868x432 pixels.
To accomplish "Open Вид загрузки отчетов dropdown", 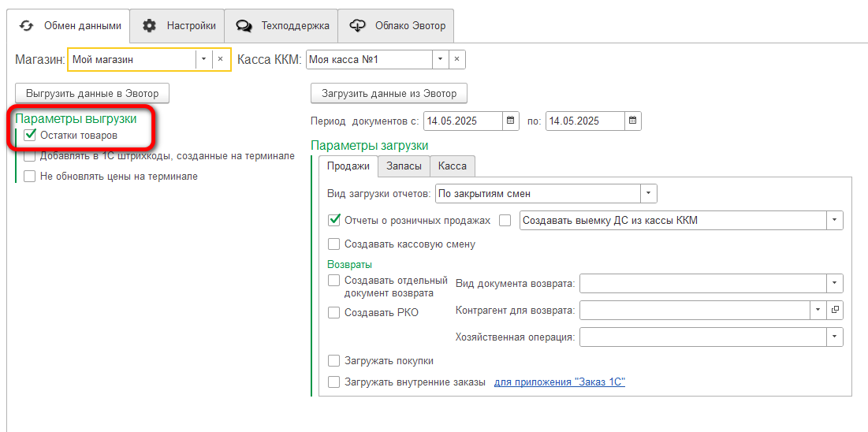I will pos(649,194).
